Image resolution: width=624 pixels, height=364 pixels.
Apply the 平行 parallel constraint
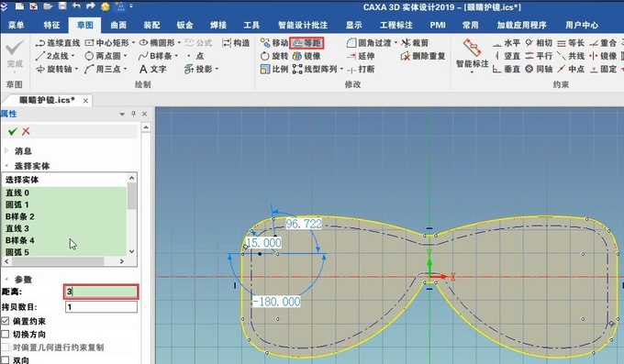click(x=539, y=56)
